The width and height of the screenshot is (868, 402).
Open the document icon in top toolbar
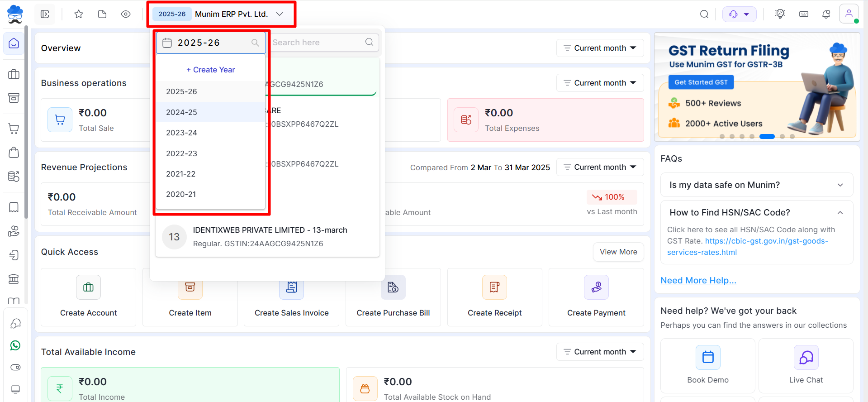pos(102,14)
